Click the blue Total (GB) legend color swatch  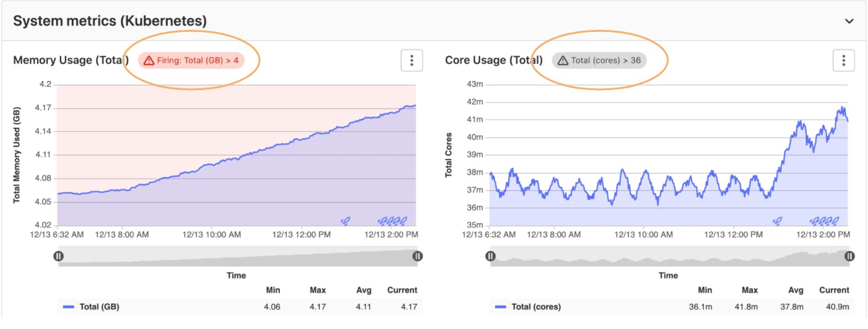tap(68, 307)
